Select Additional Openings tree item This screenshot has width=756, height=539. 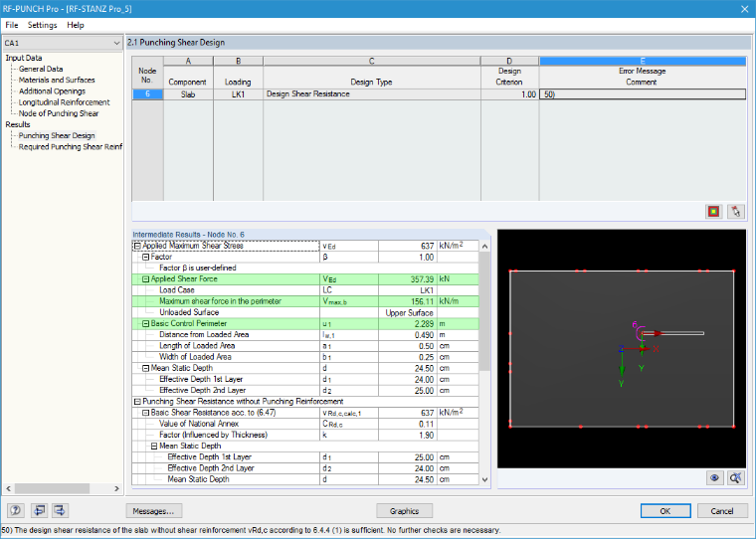click(52, 91)
